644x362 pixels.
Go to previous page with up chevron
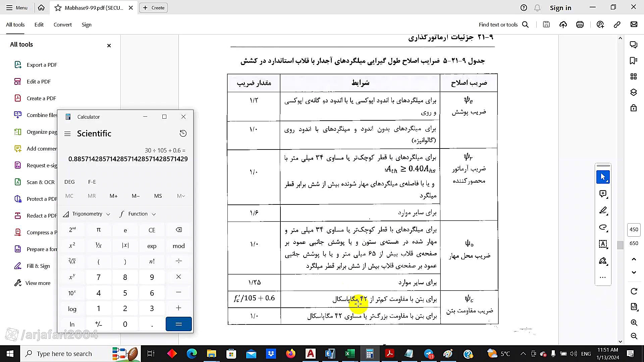click(x=634, y=259)
